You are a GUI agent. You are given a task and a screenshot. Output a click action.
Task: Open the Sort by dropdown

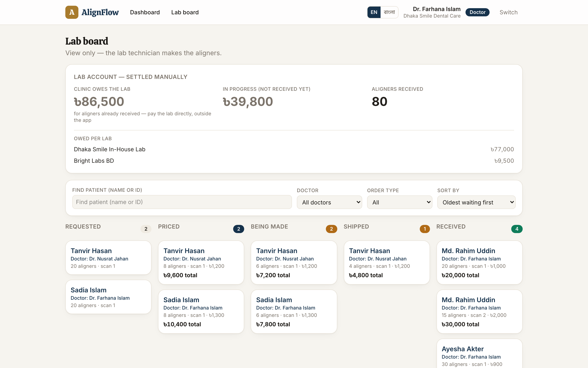tap(476, 202)
